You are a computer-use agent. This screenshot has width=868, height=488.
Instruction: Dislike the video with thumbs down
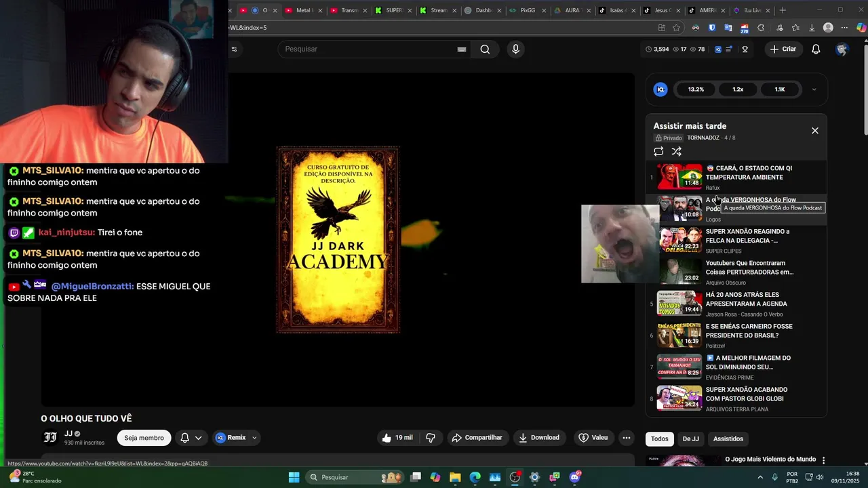pyautogui.click(x=431, y=438)
